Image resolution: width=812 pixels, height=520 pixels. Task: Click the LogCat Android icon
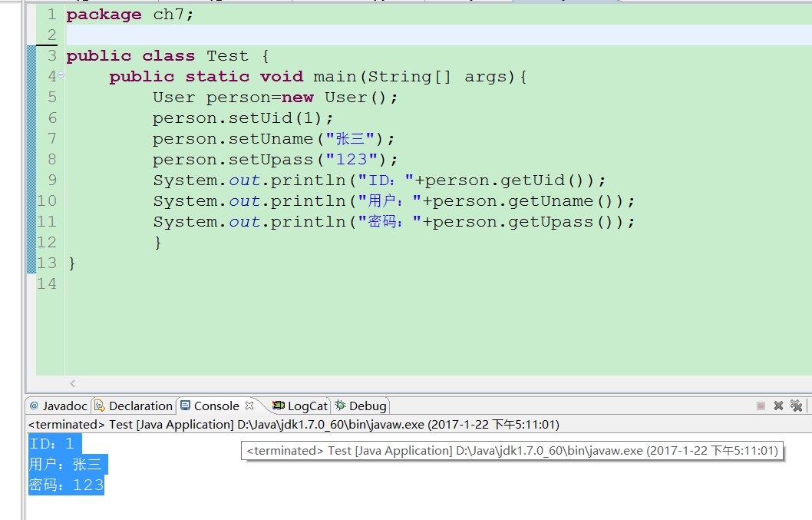coord(279,406)
